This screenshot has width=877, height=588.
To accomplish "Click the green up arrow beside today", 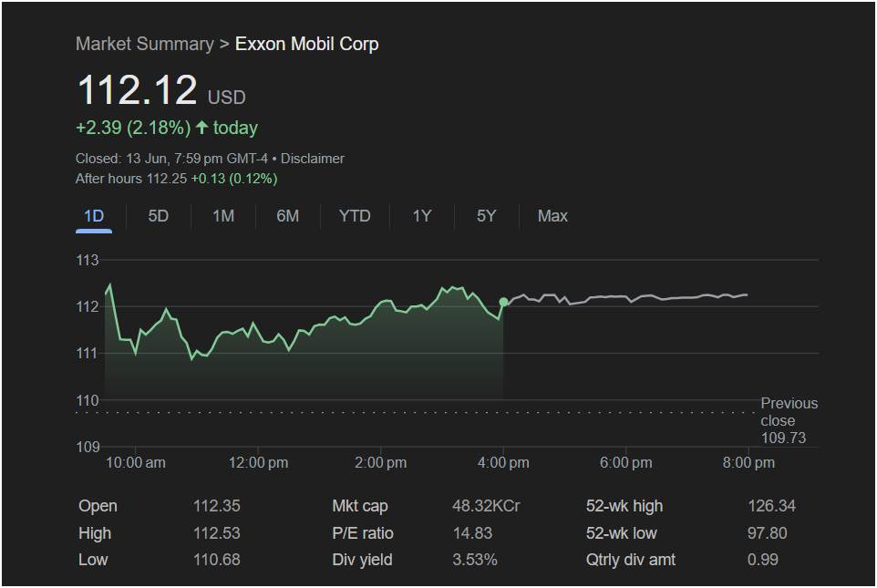I will pos(201,128).
